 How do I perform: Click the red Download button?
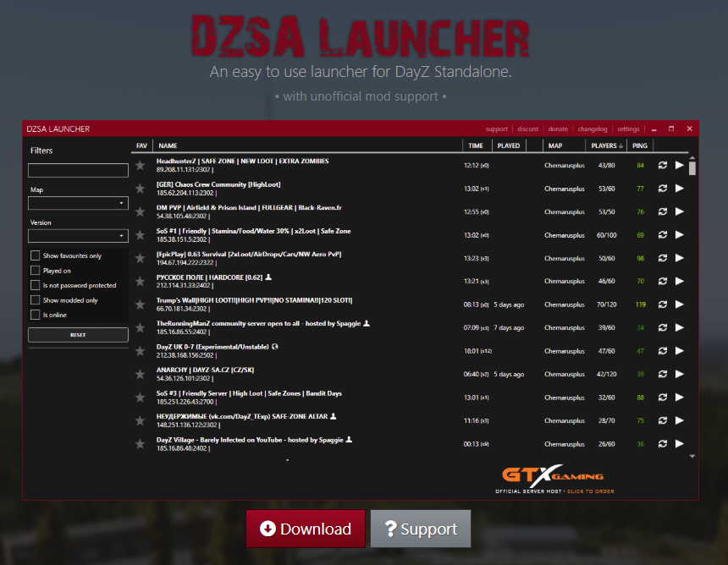[306, 529]
